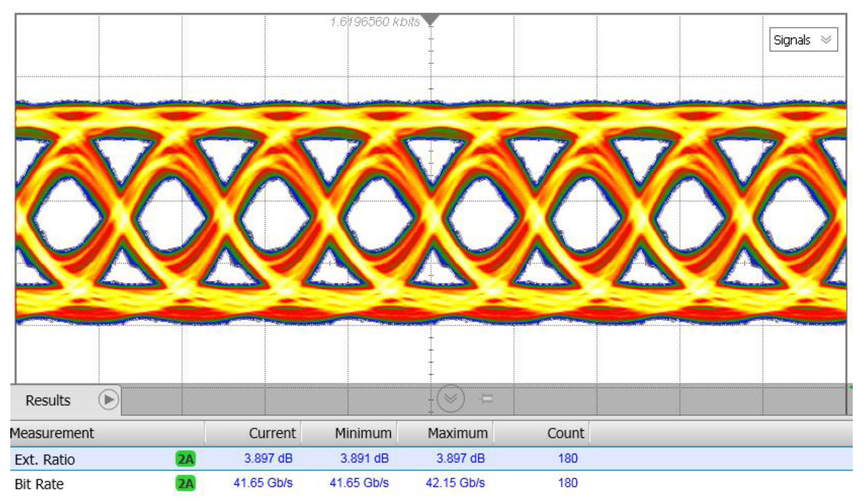Click the Measurement column header
The height and width of the screenshot is (504, 867).
point(52,433)
